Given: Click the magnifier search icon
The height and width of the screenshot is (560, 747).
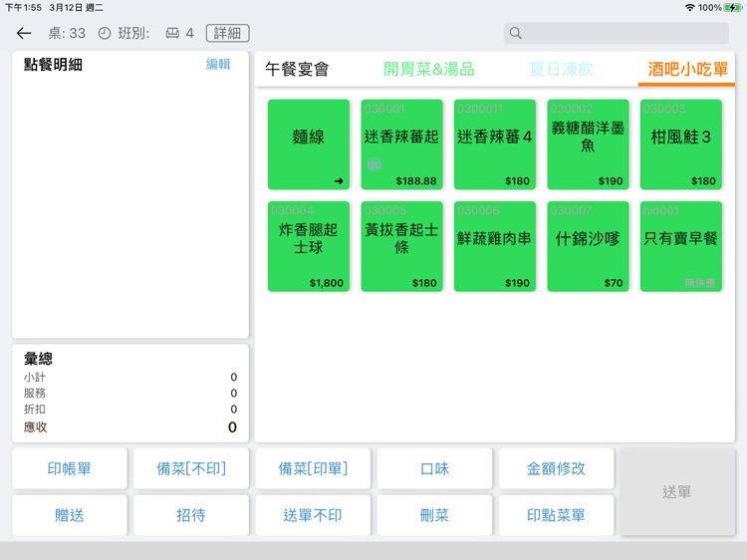Looking at the screenshot, I should [516, 33].
